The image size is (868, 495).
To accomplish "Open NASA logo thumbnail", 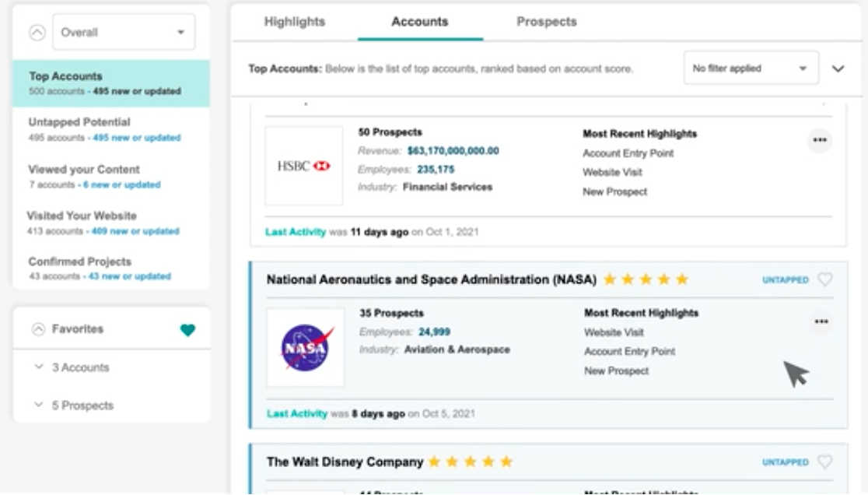I will click(306, 347).
